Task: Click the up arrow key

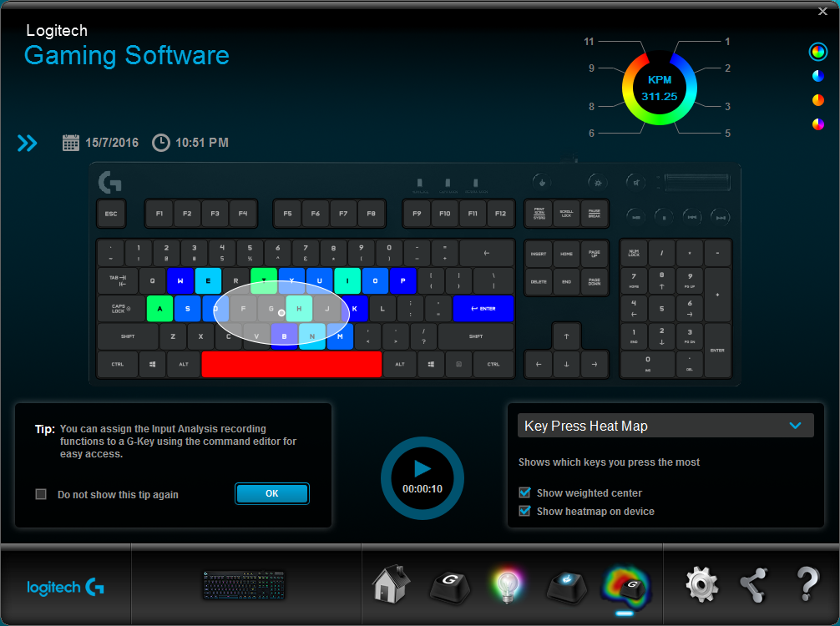Action: coord(566,336)
